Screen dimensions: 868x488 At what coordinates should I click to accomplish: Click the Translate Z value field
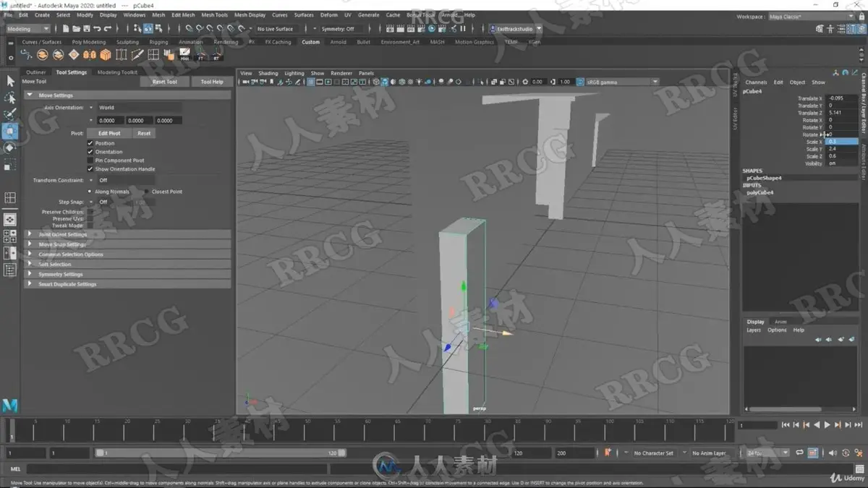click(x=842, y=113)
